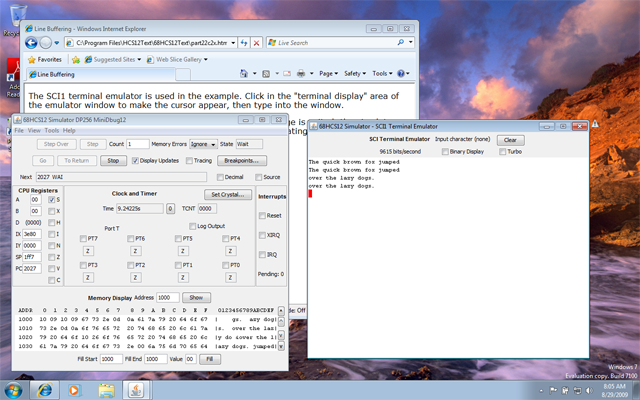Open the Print options dropdown arrow
The image size is (640, 400).
pos(311,73)
